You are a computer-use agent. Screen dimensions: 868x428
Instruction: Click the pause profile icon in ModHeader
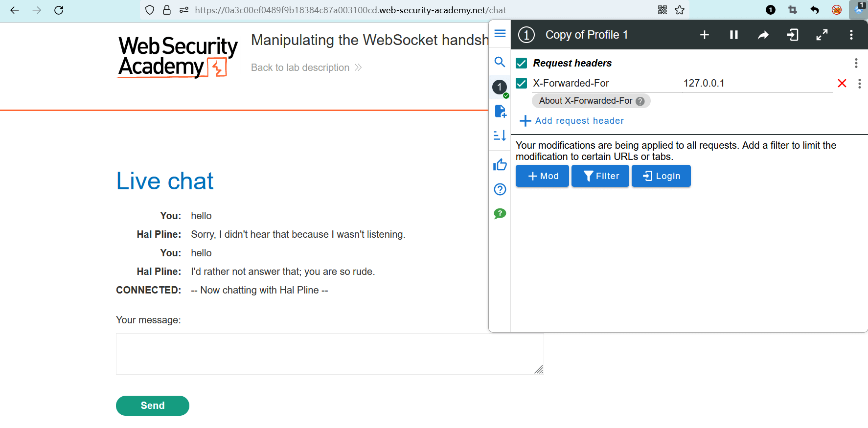click(733, 35)
